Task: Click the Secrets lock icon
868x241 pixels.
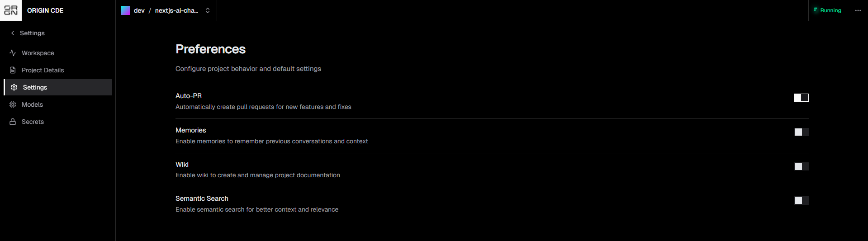Action: point(13,122)
